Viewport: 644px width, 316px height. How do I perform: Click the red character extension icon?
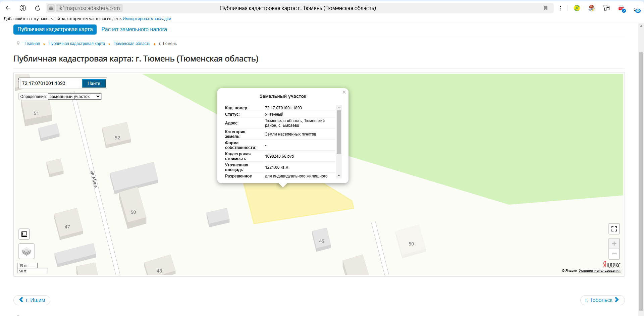tap(592, 8)
